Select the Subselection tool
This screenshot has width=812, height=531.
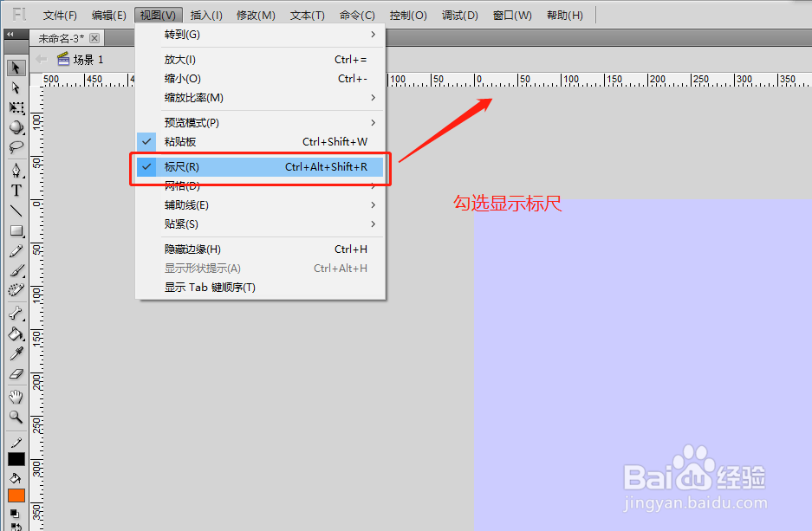click(16, 87)
